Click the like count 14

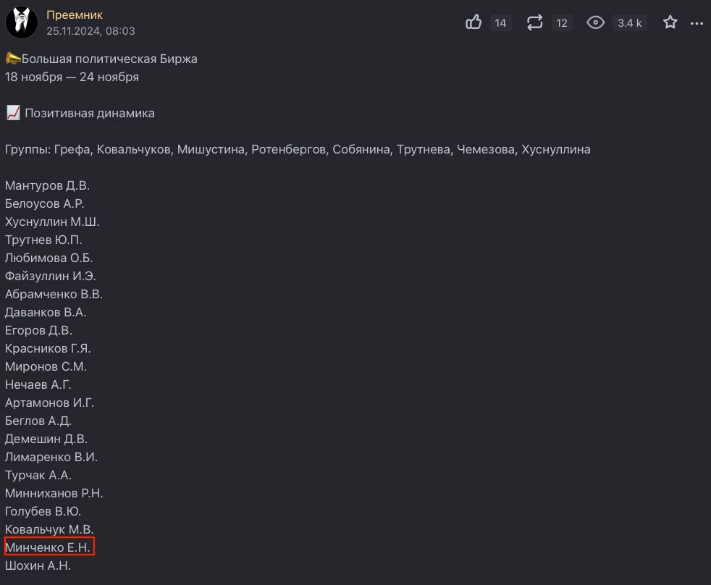[x=501, y=23]
